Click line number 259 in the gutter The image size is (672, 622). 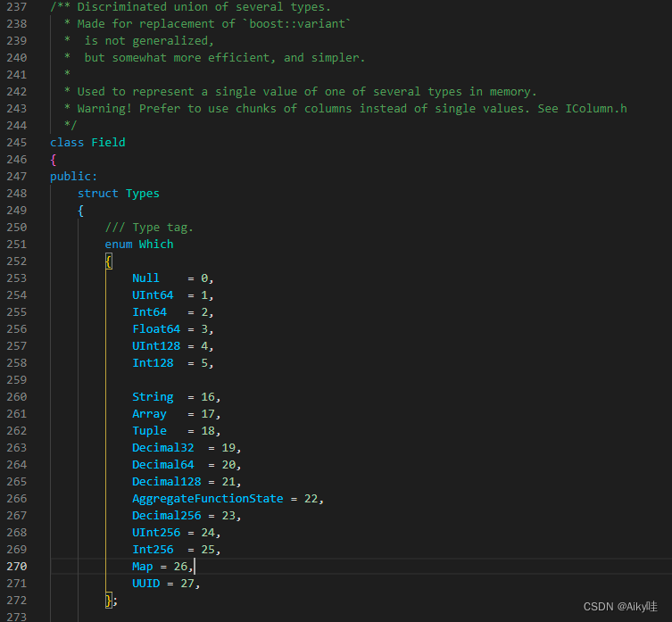17,380
